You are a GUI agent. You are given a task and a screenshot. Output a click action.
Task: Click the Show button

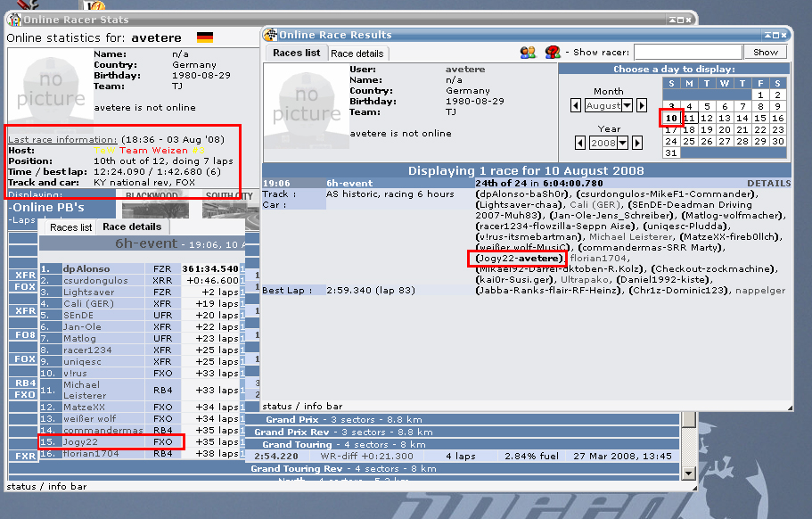766,53
